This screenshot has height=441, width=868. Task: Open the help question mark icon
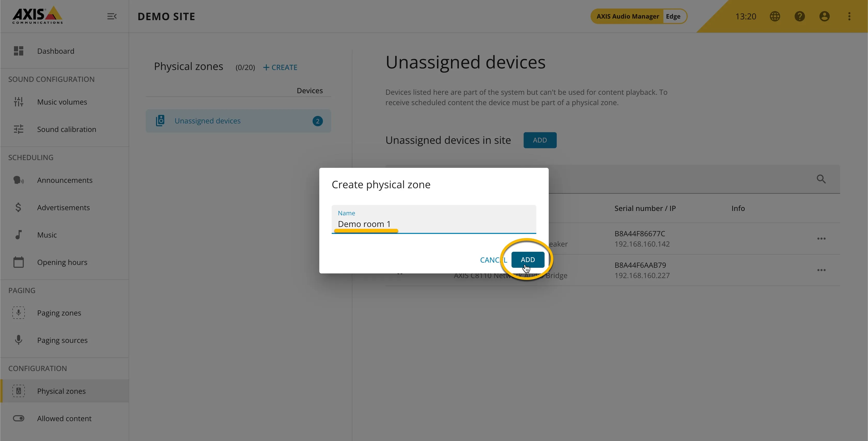800,16
